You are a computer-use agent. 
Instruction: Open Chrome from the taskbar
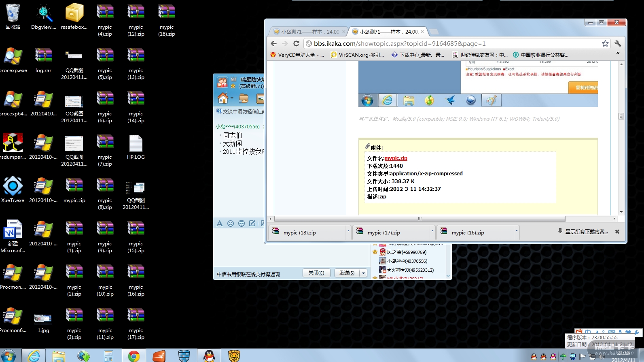[x=134, y=356]
